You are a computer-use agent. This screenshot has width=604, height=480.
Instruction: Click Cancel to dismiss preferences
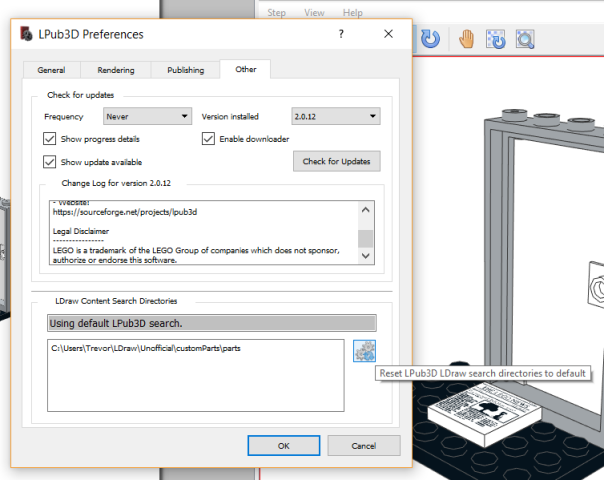click(x=364, y=446)
